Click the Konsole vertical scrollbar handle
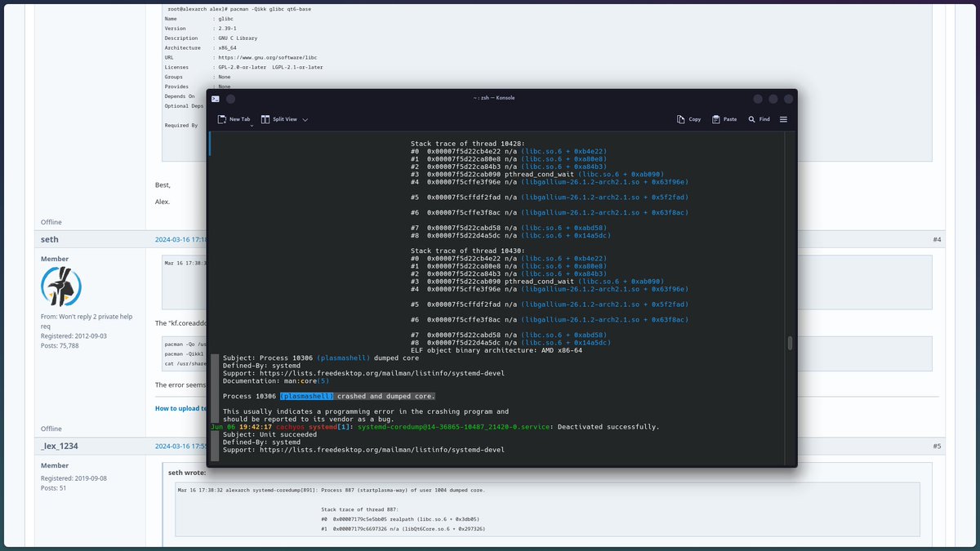Screen dimensions: 980x551 (790, 343)
